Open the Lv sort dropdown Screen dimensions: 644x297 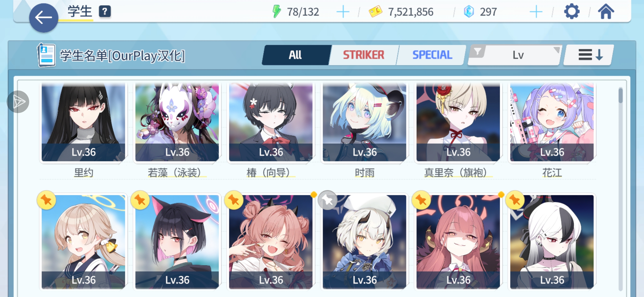pyautogui.click(x=518, y=55)
